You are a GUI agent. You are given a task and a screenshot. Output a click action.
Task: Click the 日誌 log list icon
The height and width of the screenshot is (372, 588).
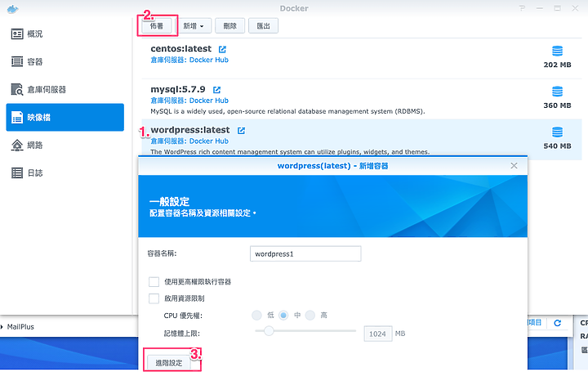point(17,173)
